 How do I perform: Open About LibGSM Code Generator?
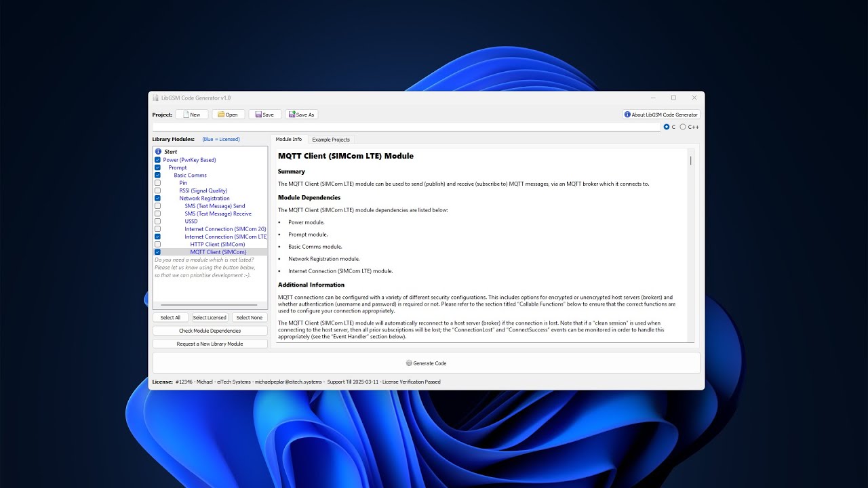(x=661, y=115)
